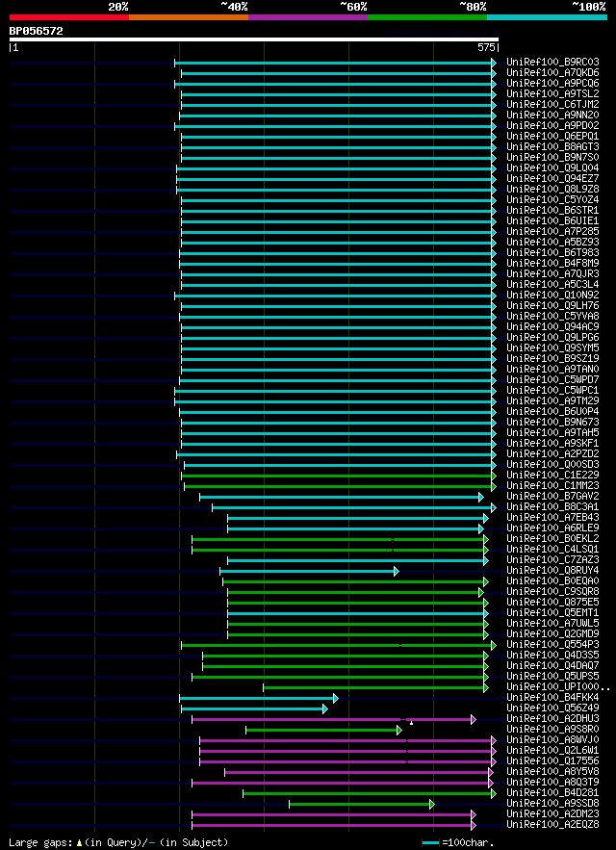The image size is (616, 850).
Task: Select hit label UniRef100_A7P285
Action: pyautogui.click(x=552, y=231)
